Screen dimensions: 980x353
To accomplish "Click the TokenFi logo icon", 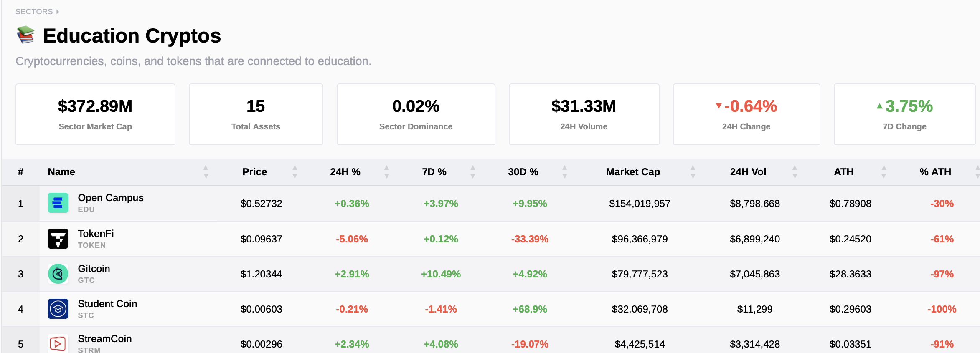I will click(58, 239).
